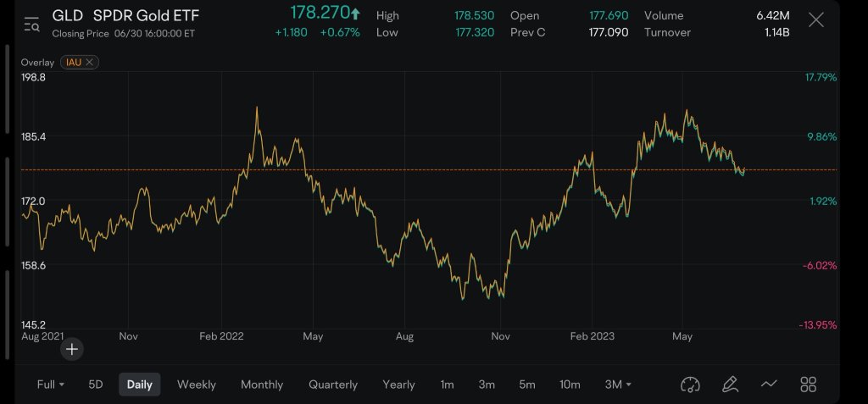Select the drawing pencil tool
The image size is (868, 404).
pyautogui.click(x=730, y=384)
